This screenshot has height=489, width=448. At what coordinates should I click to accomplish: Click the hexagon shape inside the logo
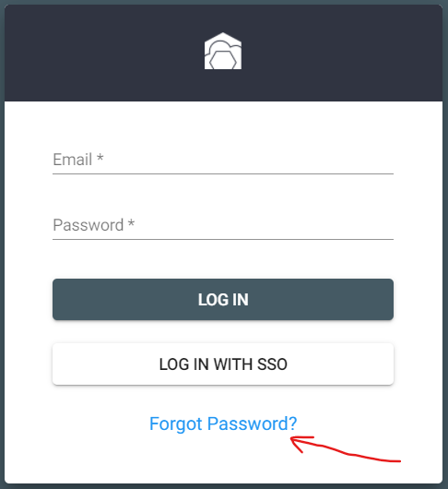(x=222, y=60)
